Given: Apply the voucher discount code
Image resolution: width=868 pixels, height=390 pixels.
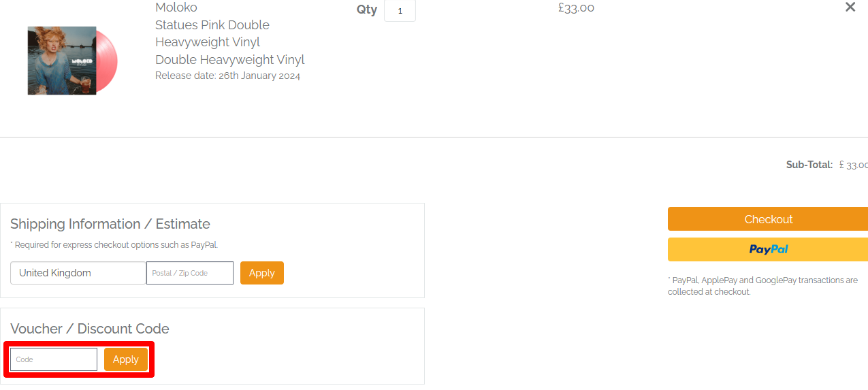Looking at the screenshot, I should [x=126, y=359].
